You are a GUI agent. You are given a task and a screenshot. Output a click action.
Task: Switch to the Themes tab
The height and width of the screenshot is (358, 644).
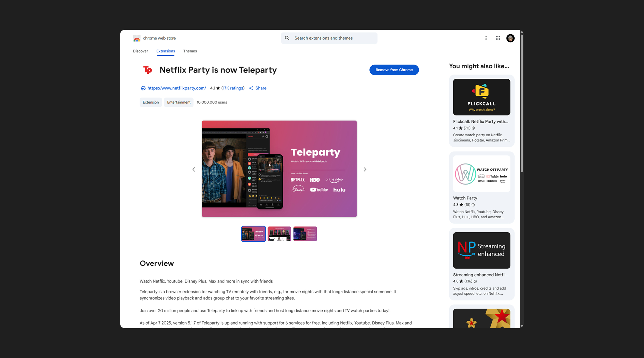190,51
